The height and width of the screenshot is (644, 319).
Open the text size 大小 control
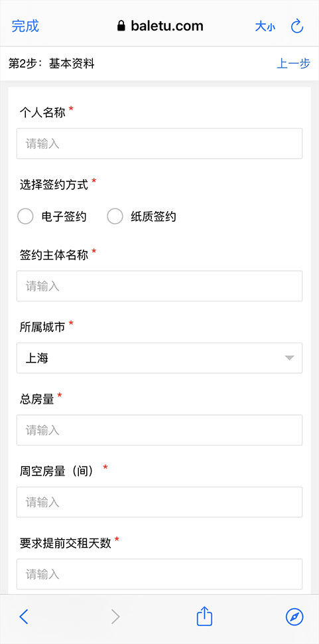click(x=265, y=27)
